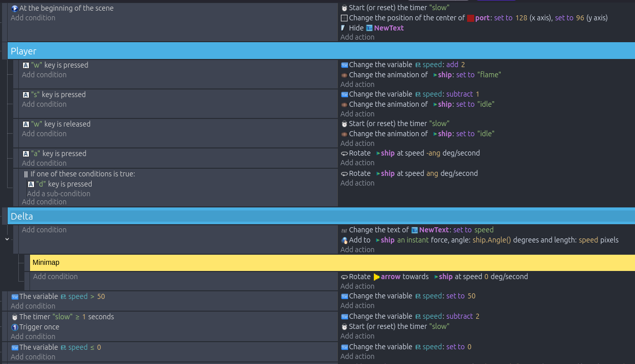
Task: Click the chevron arrow left of the Delta events
Action: point(7,239)
